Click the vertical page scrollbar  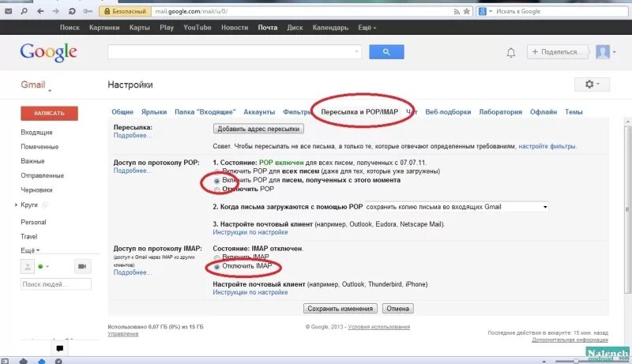click(627, 209)
